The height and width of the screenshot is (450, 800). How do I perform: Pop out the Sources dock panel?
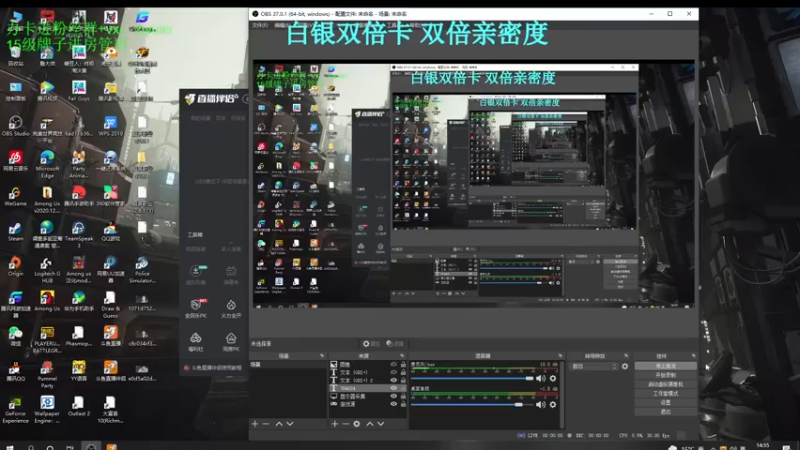click(402, 356)
